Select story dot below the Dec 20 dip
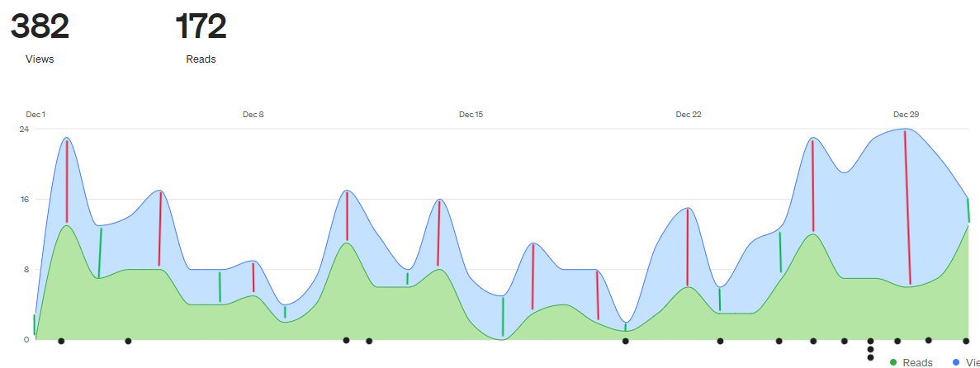Viewport: 980px width, 368px height. [626, 341]
